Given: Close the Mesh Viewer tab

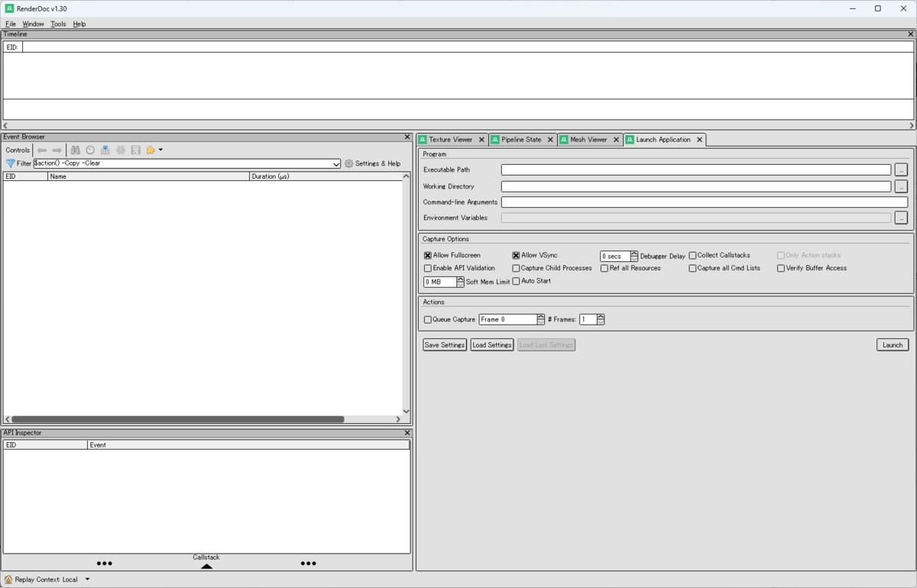Looking at the screenshot, I should pos(616,140).
